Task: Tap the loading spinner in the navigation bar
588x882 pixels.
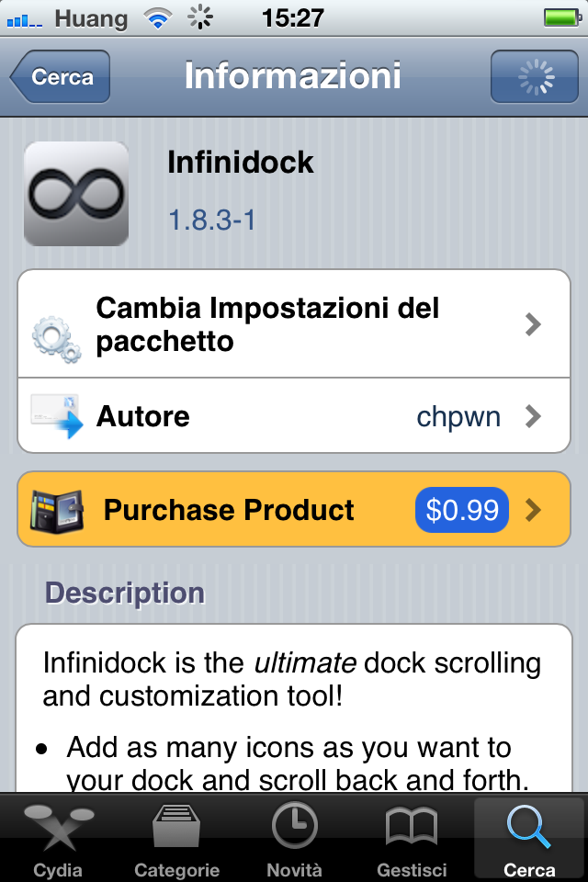Action: tap(534, 77)
